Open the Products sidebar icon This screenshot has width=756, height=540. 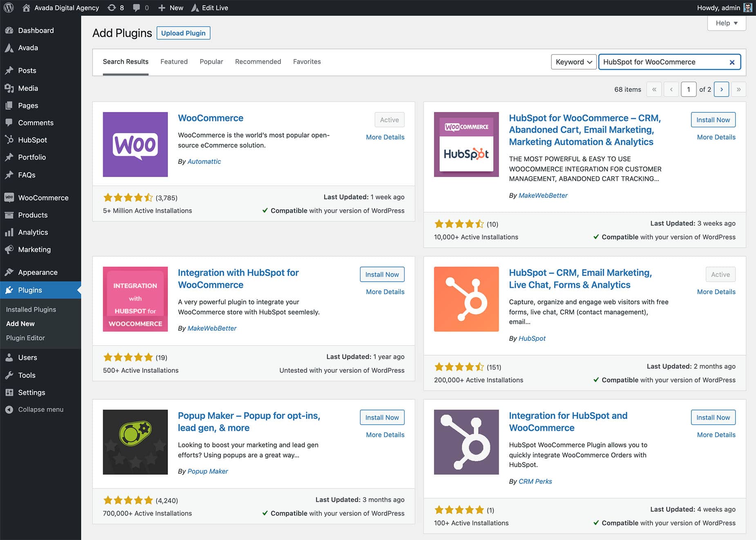pyautogui.click(x=9, y=215)
